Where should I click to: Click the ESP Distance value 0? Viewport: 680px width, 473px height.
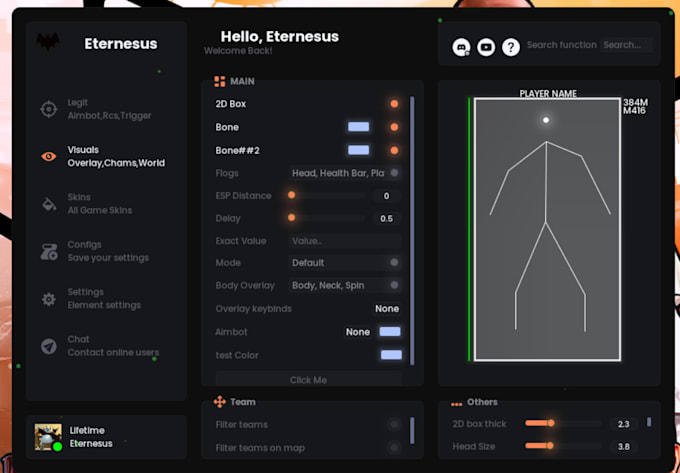386,196
